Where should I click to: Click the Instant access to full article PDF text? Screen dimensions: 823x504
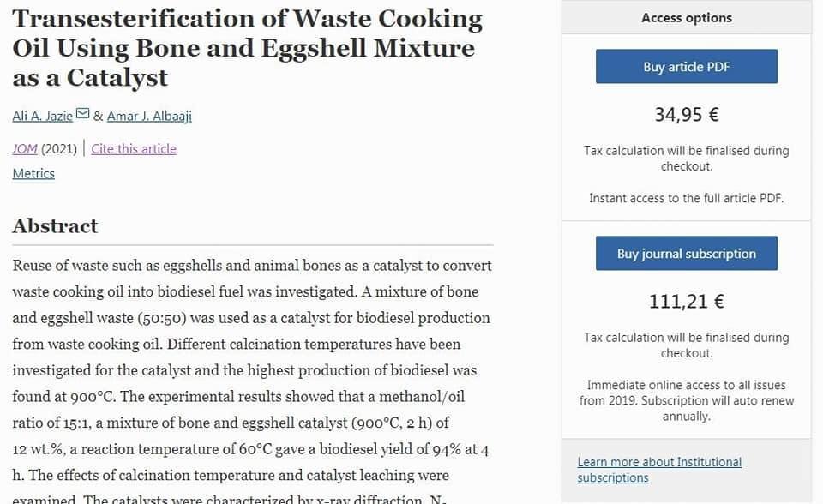[x=687, y=199]
